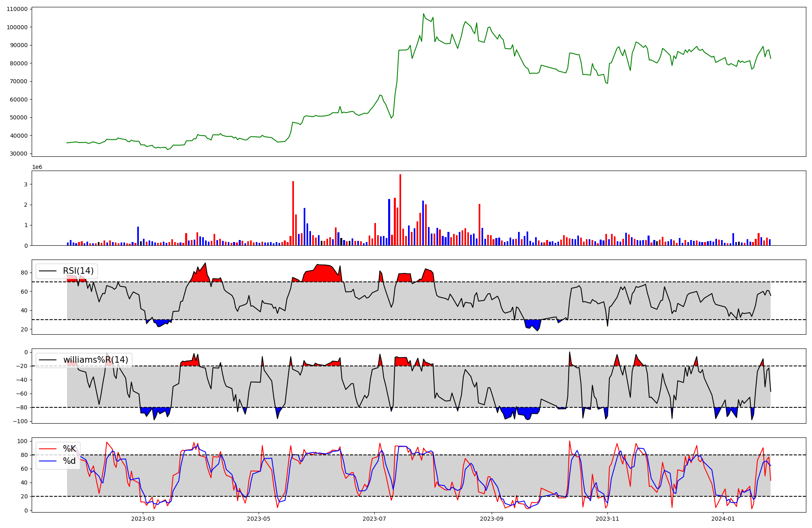Select the 2024-01 date tick label
The image size is (812, 528).
(723, 519)
